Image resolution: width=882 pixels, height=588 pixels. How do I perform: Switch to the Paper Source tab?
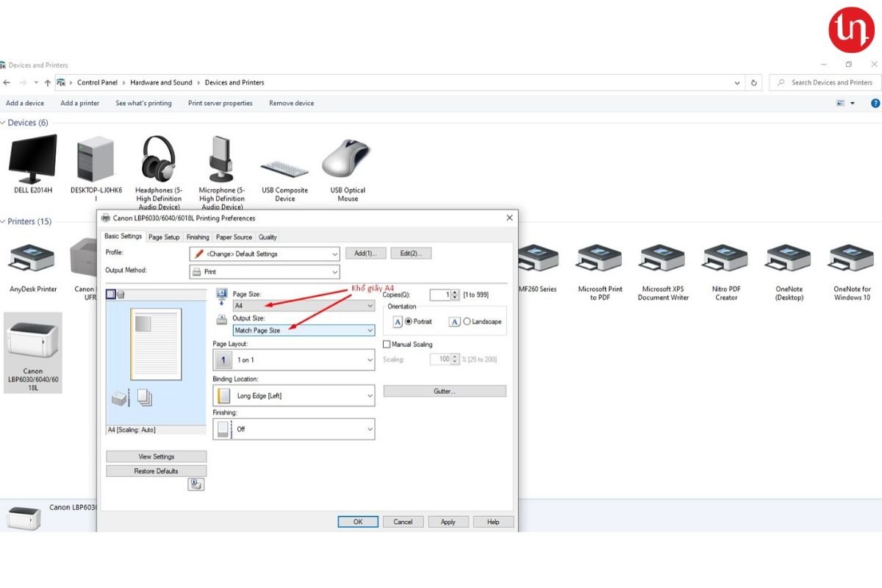(x=234, y=237)
